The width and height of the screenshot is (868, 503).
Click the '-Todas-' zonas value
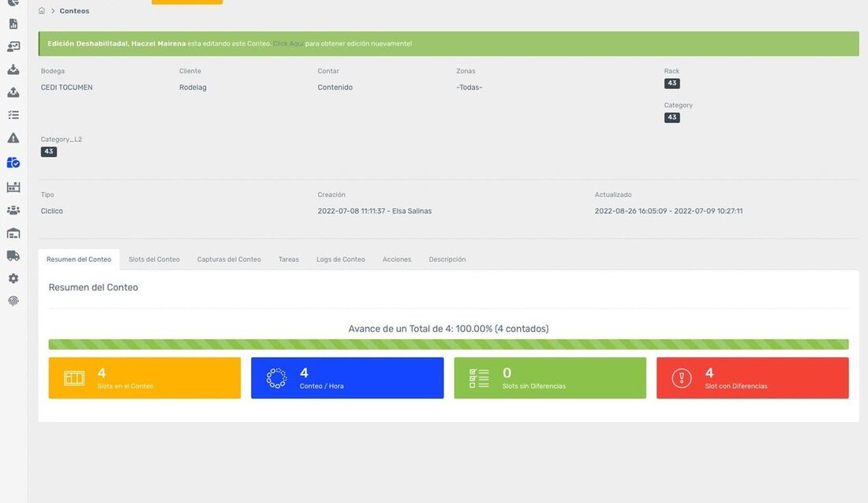pyautogui.click(x=469, y=88)
